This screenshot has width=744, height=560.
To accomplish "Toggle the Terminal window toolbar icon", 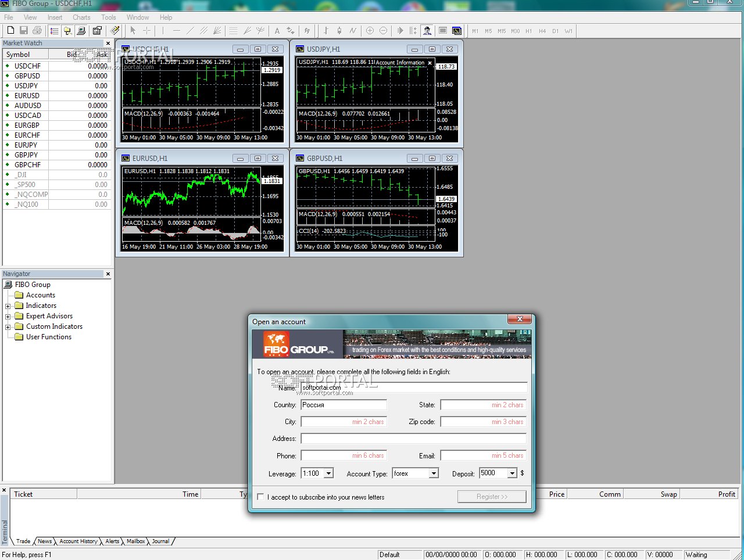I will pyautogui.click(x=81, y=30).
